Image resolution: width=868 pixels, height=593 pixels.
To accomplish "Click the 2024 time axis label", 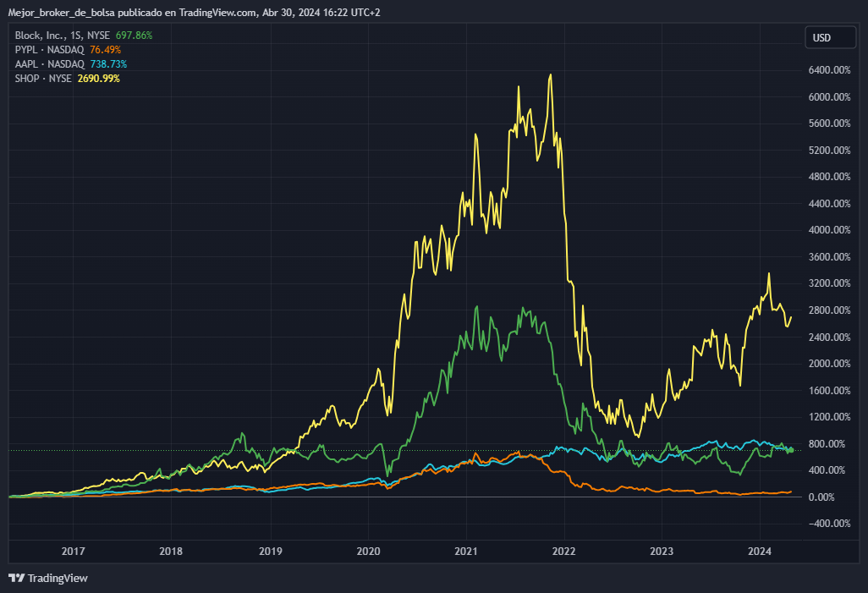I will (760, 552).
